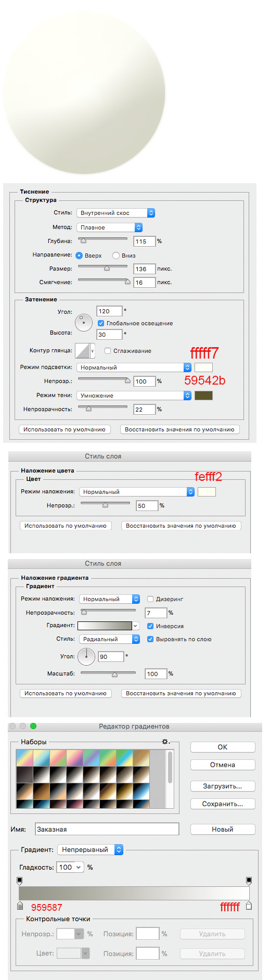Open the Стиль dropdown Внутренний скос
This screenshot has height=980, width=270.
115,213
